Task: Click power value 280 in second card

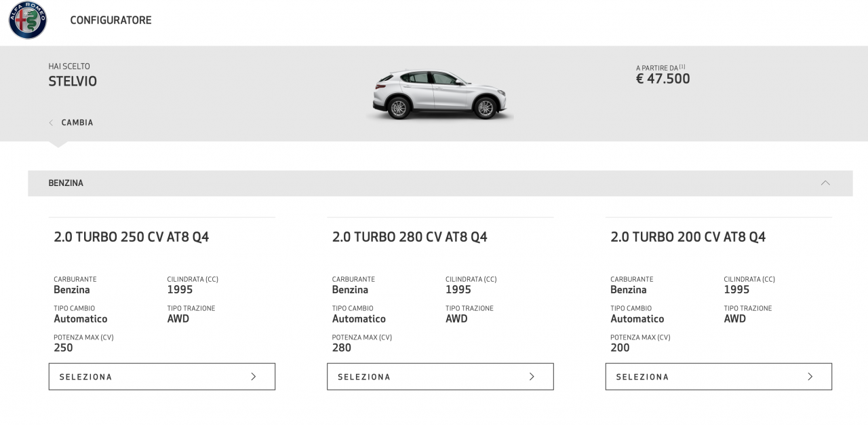Action: point(342,348)
